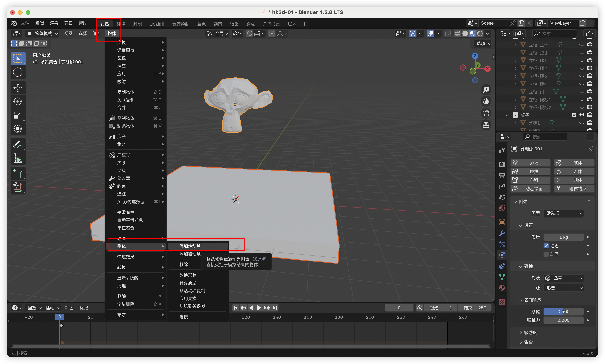Viewport: 605px width, 364px height.
Task: Open the Physics properties tab
Action: click(x=502, y=255)
